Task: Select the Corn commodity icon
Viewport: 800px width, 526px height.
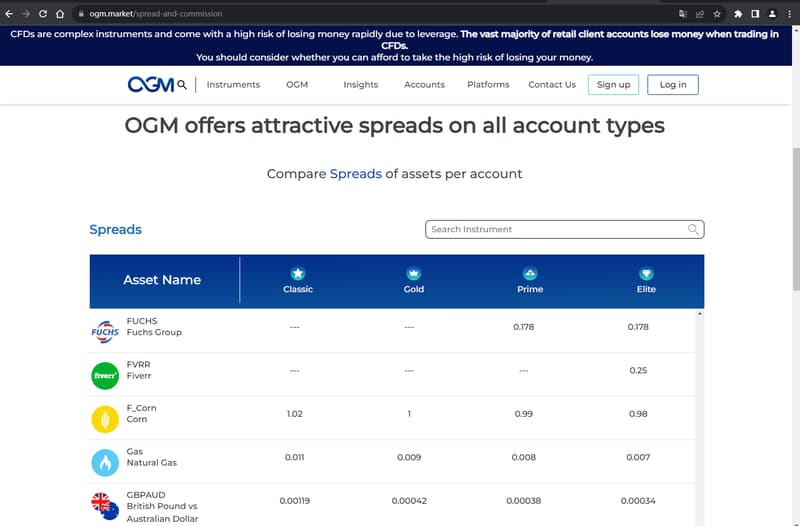Action: 105,419
